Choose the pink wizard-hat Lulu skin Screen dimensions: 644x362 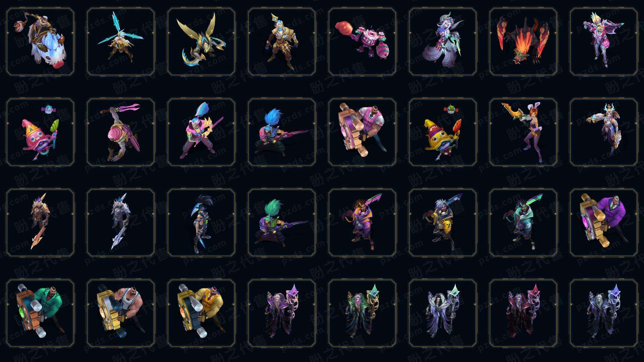(x=40, y=132)
